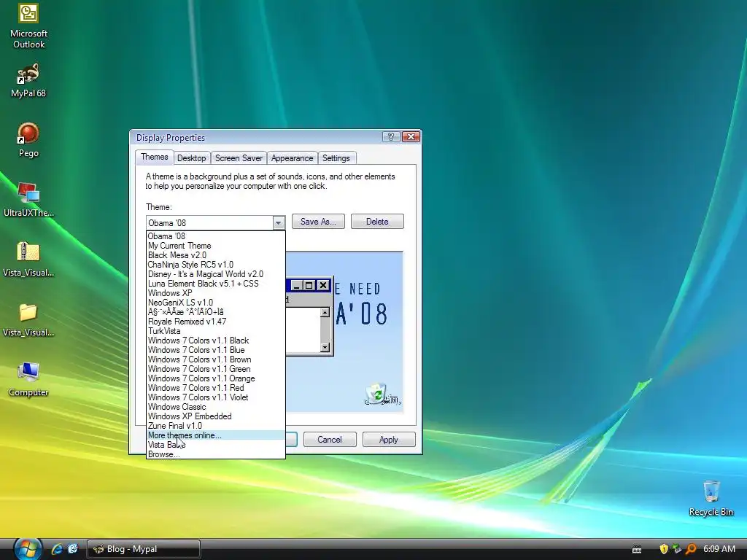
Task: Collapse the Theme dropdown with its arrow
Action: (279, 222)
